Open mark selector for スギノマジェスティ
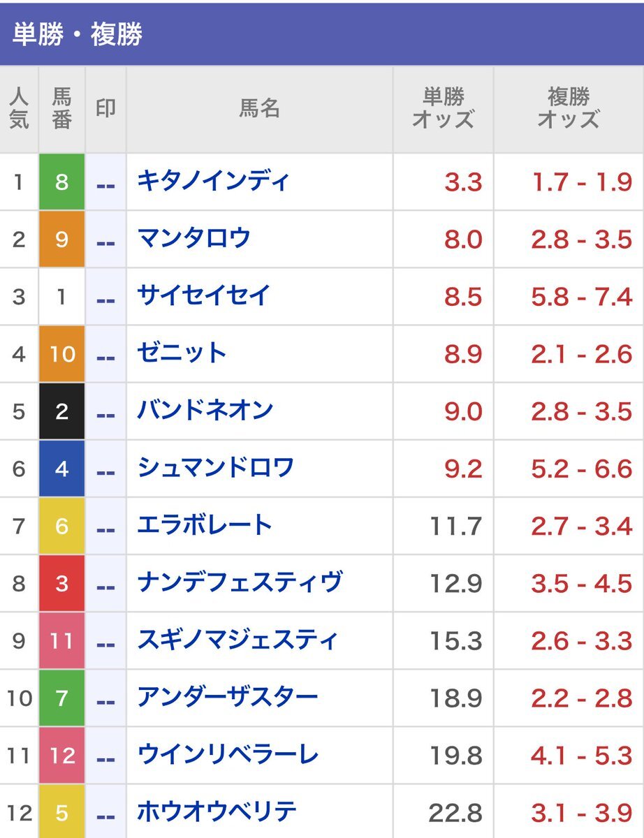Viewport: 644px width, 838px height. click(x=105, y=641)
